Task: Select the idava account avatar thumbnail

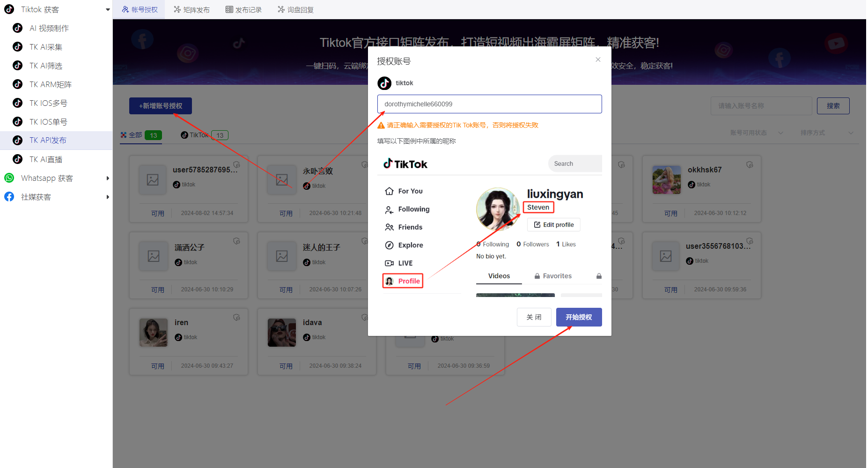Action: [281, 333]
